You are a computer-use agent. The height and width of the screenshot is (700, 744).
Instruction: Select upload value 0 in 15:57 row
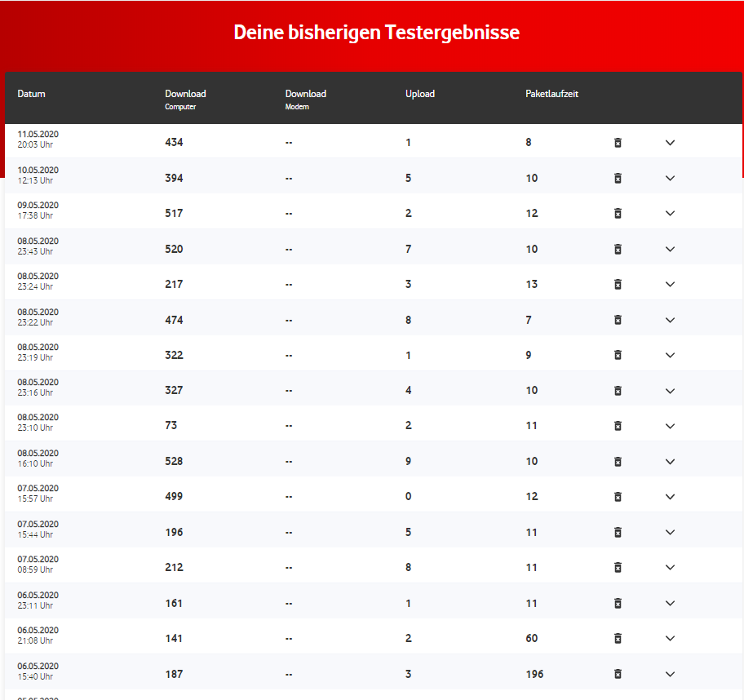(408, 496)
